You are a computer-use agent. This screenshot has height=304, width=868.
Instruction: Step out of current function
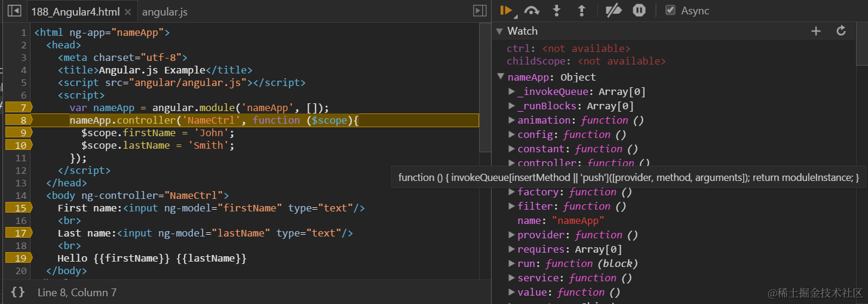coord(581,10)
